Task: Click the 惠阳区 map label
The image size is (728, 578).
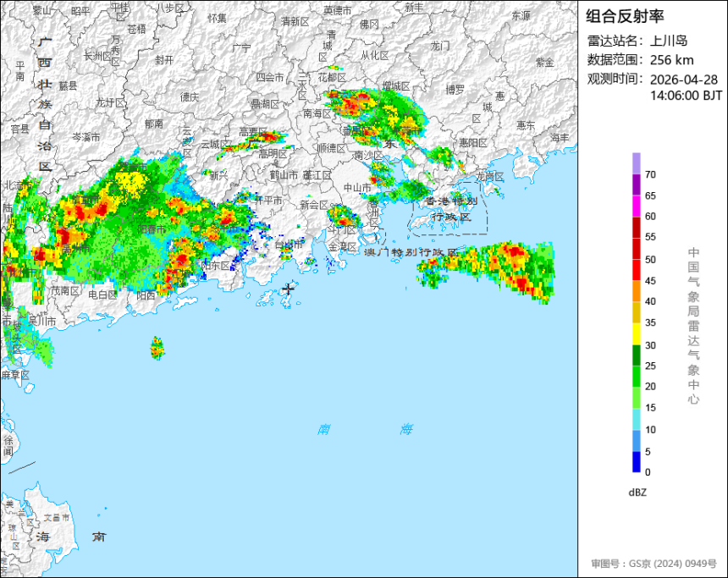Action: [473, 142]
